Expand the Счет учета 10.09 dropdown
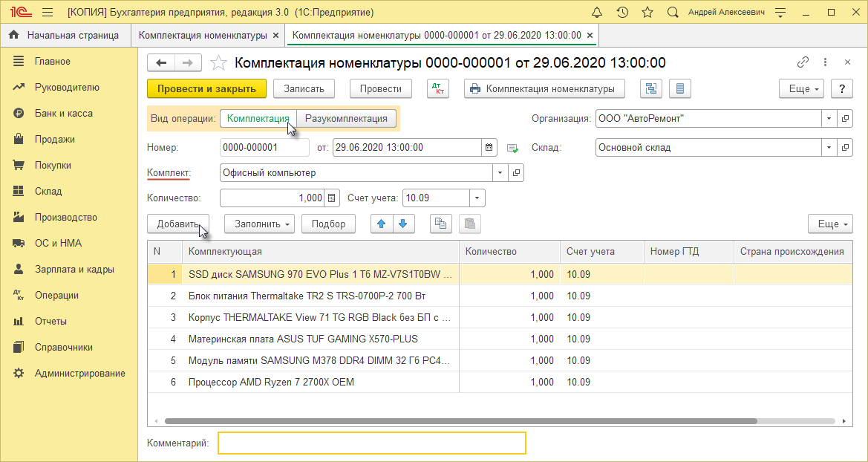 (x=477, y=198)
